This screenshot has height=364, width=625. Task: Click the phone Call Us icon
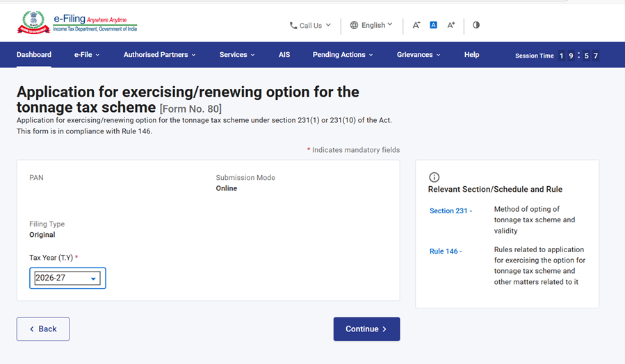coord(293,26)
